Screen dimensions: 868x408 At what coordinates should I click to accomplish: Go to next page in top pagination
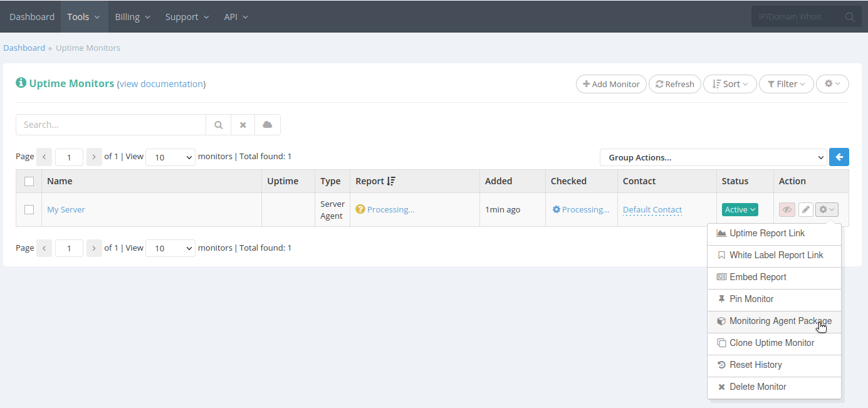(94, 157)
